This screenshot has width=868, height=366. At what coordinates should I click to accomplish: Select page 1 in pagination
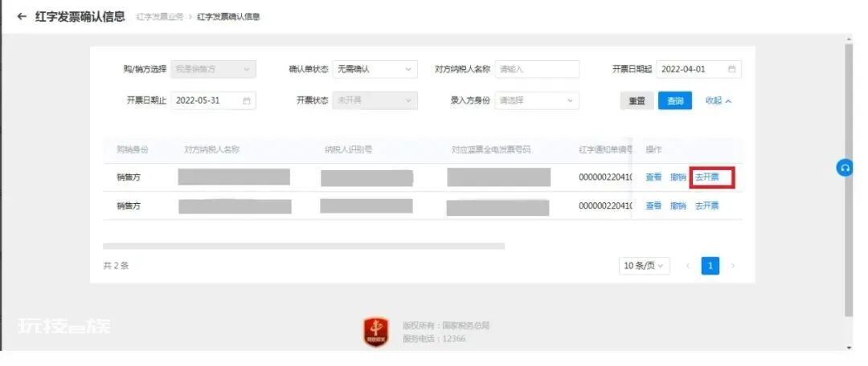pyautogui.click(x=710, y=266)
